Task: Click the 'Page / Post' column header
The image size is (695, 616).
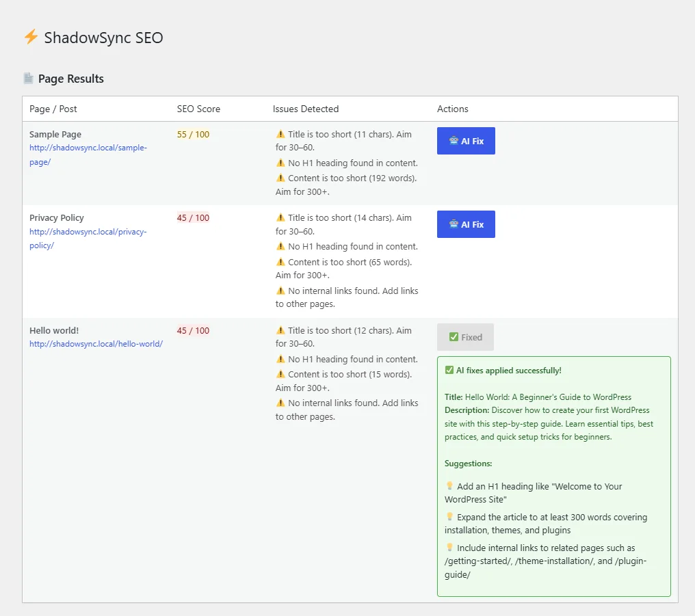Action: click(53, 109)
